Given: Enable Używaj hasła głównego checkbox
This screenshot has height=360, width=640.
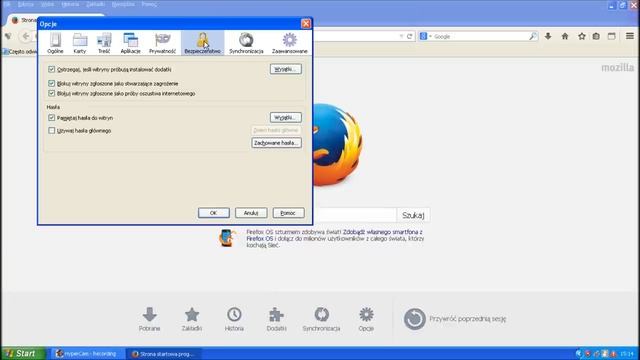Looking at the screenshot, I should pyautogui.click(x=51, y=131).
